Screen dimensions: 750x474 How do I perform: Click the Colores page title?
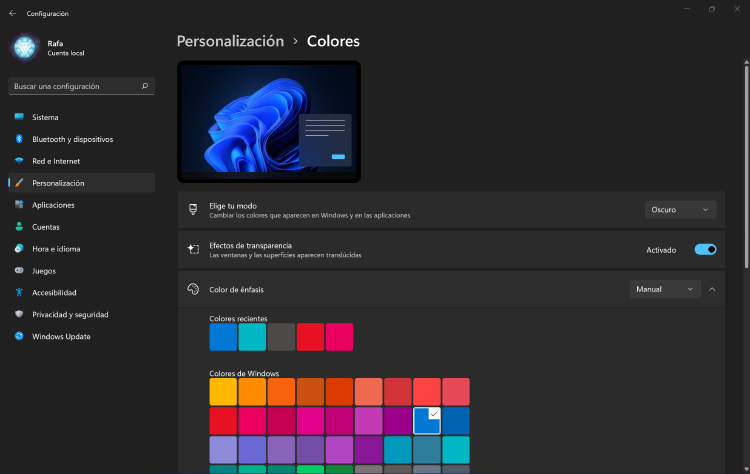click(333, 41)
